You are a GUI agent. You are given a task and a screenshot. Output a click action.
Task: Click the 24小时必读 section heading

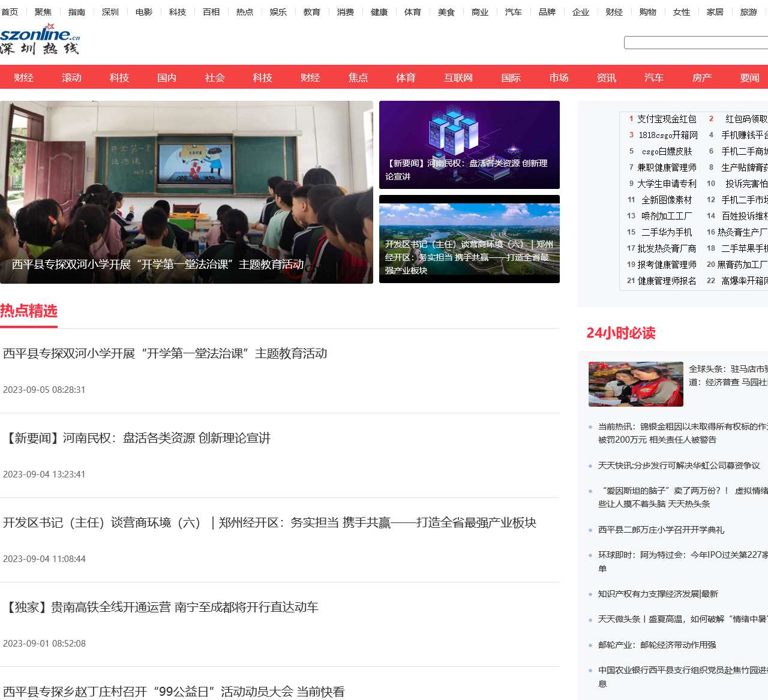[621, 333]
